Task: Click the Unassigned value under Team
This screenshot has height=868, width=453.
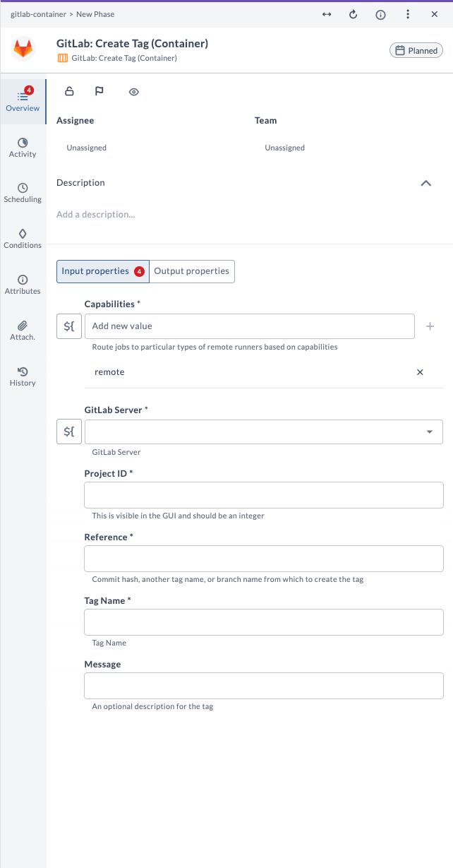Action: click(x=285, y=148)
